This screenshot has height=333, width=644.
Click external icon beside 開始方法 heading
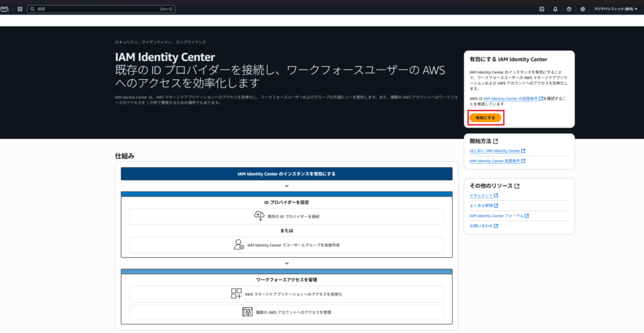coord(496,141)
